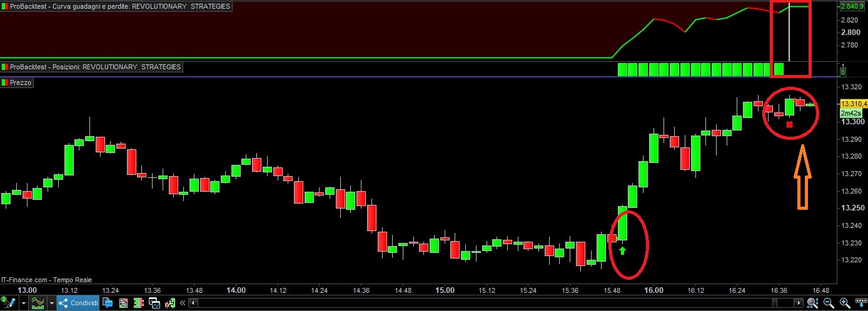
Task: Click the 13.300 price axis label
Action: (854, 121)
